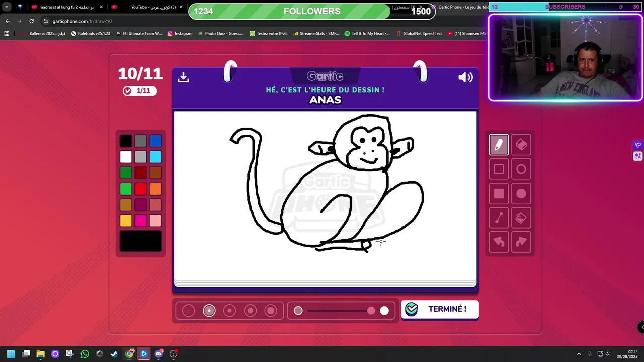644x362 pixels.
Task: Click the taskbar volume icon
Action: click(x=608, y=354)
